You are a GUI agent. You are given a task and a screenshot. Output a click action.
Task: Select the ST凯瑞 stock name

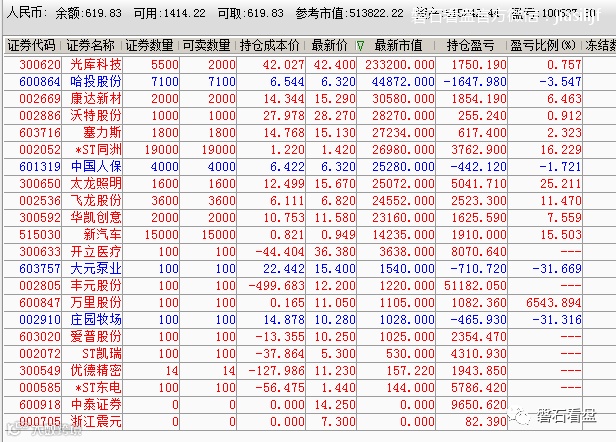pos(102,354)
